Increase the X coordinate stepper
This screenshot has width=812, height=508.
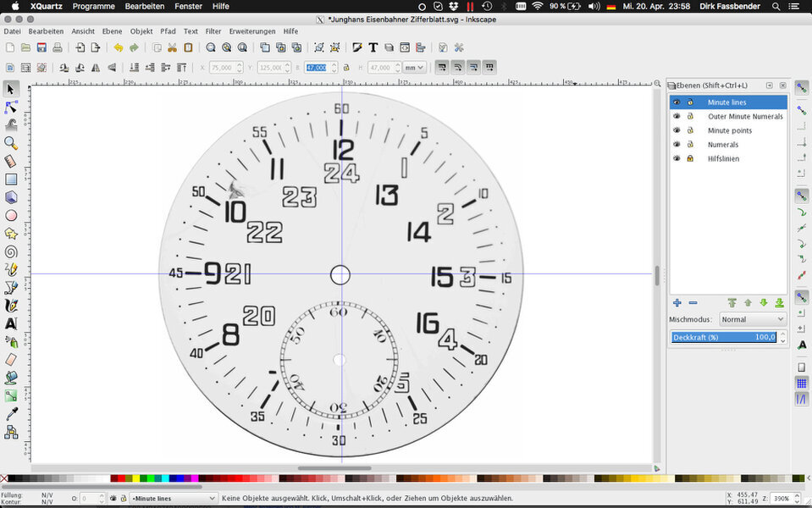tap(240, 64)
